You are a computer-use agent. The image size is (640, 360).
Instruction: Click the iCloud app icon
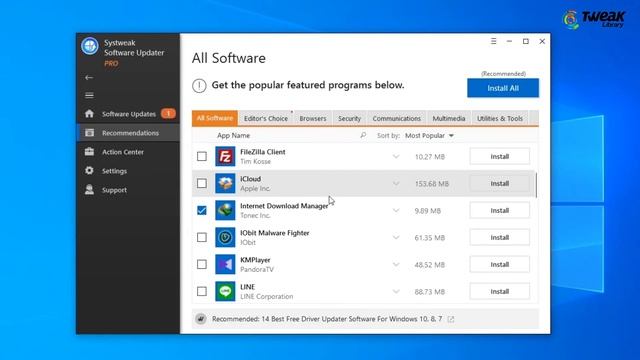pos(225,183)
